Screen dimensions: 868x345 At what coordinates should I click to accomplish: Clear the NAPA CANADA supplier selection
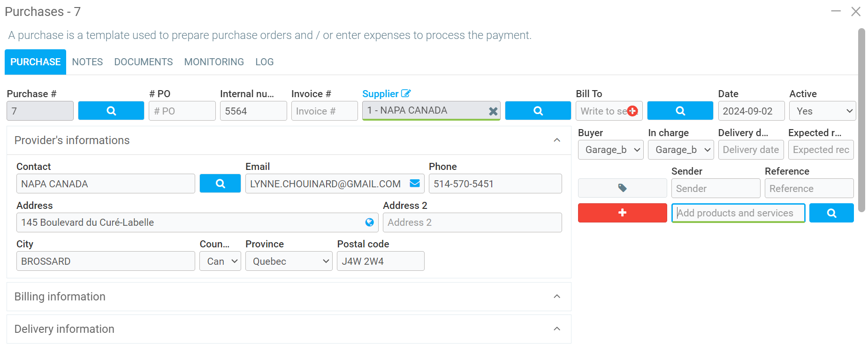pos(493,111)
